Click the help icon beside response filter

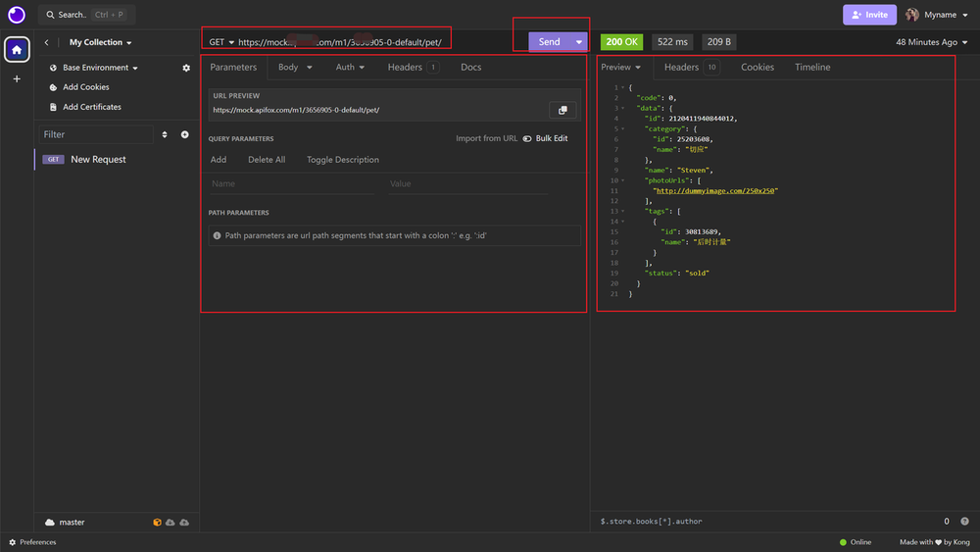click(x=964, y=522)
